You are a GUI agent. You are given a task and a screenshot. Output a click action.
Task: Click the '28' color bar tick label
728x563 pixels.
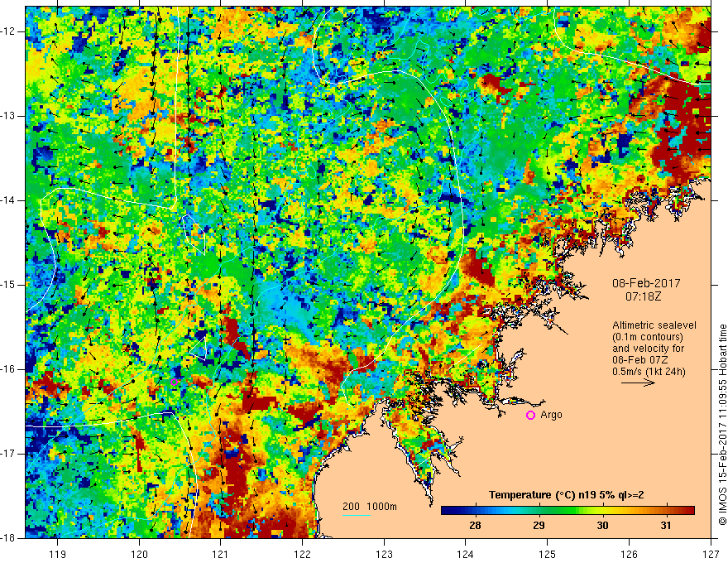pos(475,526)
